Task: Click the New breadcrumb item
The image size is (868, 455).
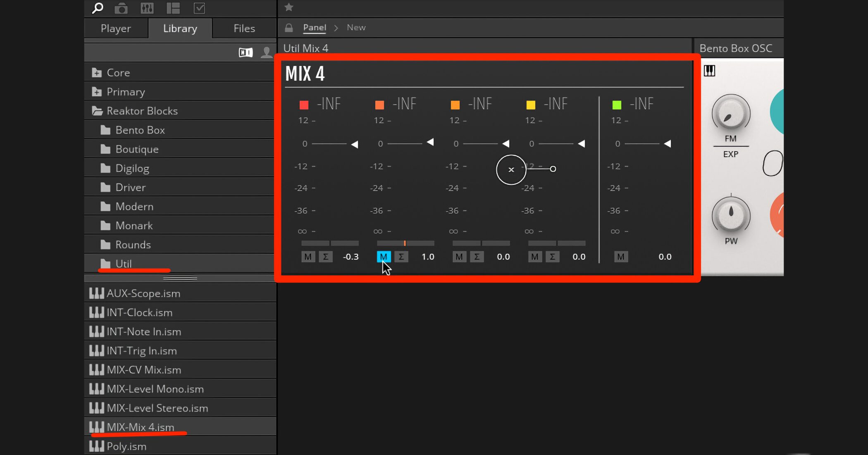Action: 356,27
